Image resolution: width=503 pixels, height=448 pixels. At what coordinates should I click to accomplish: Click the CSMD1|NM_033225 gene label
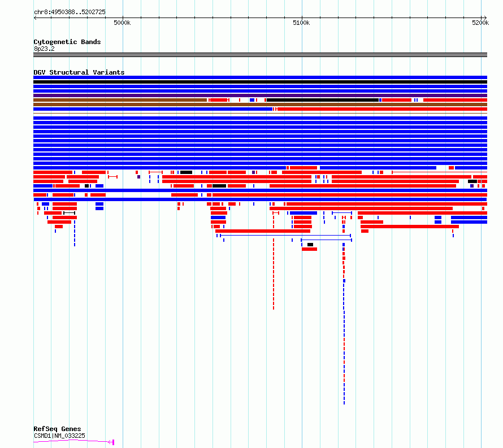pos(59,436)
